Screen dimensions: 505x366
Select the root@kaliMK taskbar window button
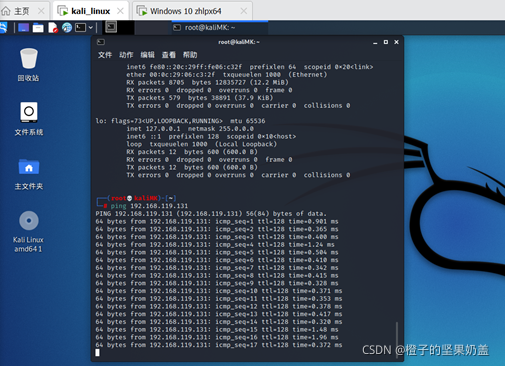[x=220, y=28]
